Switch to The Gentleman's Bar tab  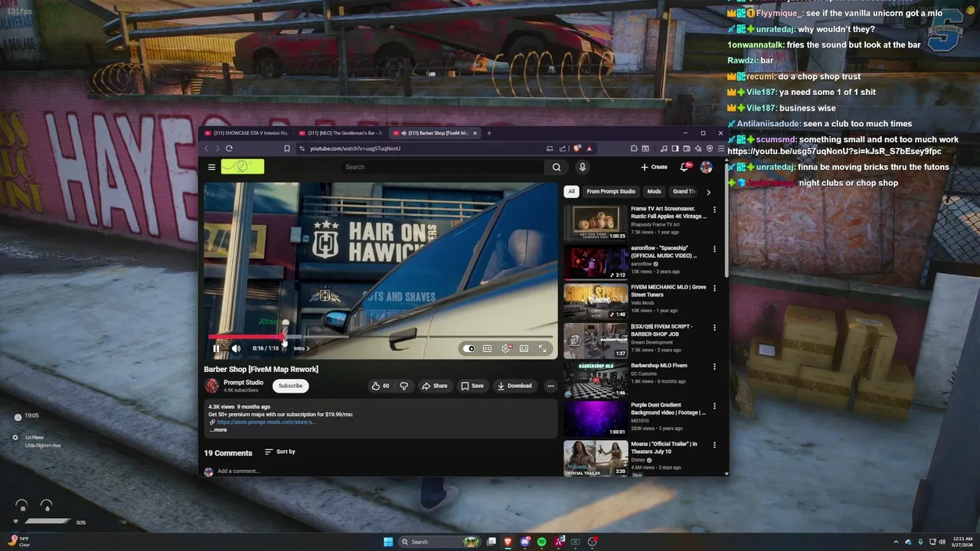(x=340, y=133)
